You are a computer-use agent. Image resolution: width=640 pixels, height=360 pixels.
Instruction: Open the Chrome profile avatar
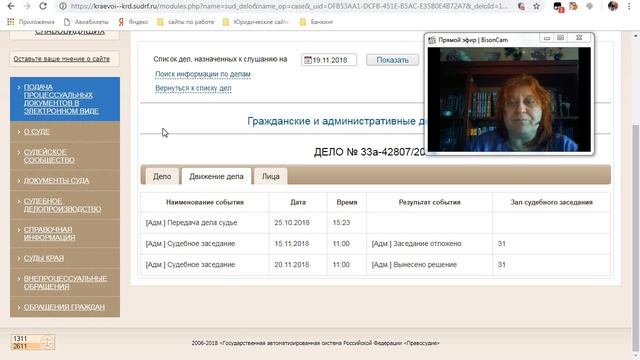click(x=613, y=6)
